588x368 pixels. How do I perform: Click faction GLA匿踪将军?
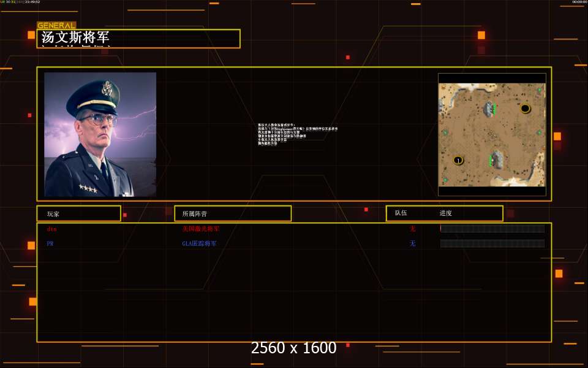(199, 243)
